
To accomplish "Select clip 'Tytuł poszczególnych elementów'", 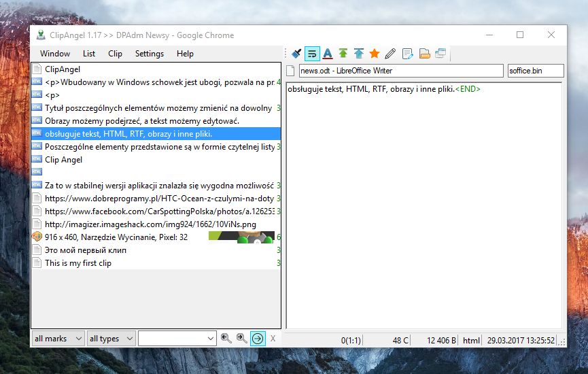I will [156, 108].
